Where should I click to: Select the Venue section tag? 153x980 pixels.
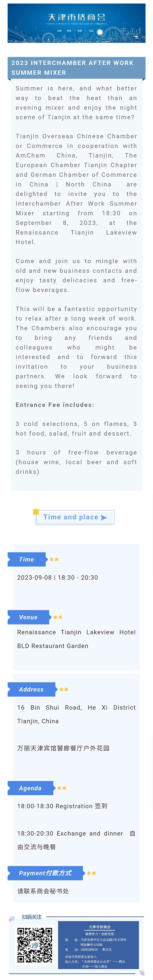[x=29, y=617]
